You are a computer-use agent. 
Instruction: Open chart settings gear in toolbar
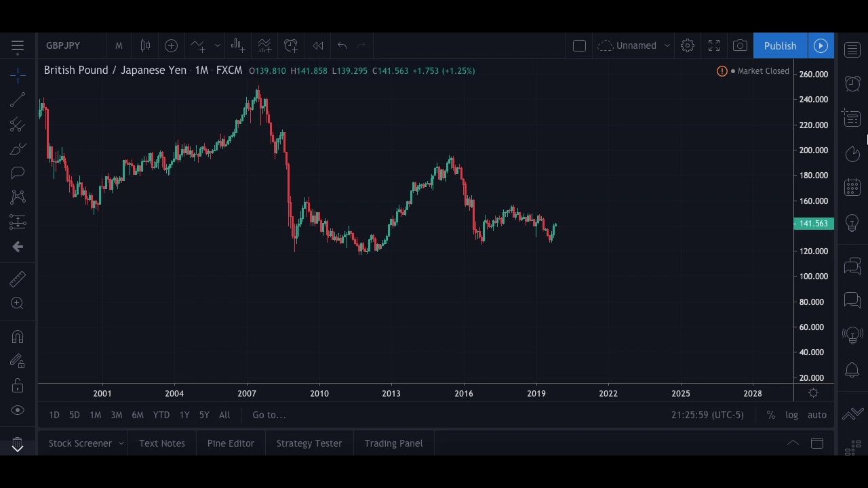688,45
